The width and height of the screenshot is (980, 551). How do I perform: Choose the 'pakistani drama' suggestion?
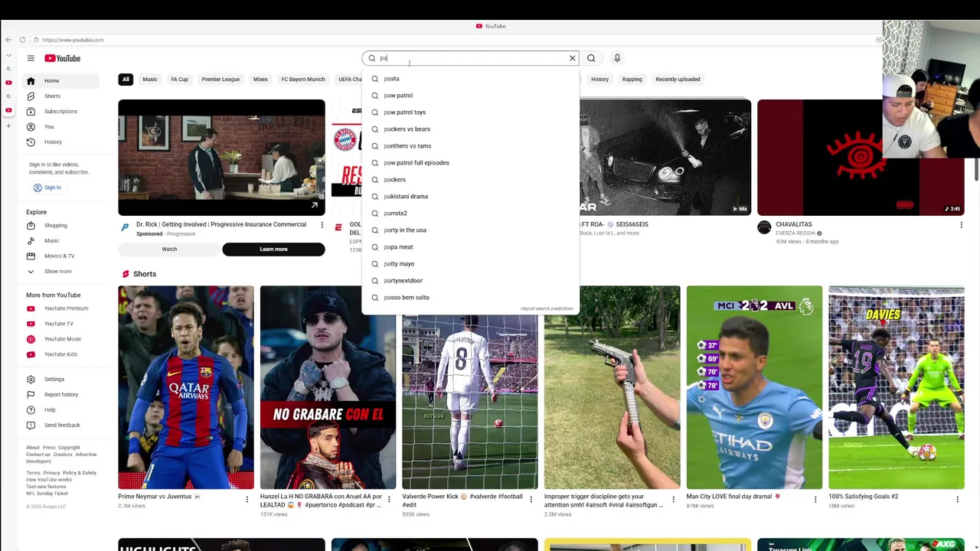(470, 196)
